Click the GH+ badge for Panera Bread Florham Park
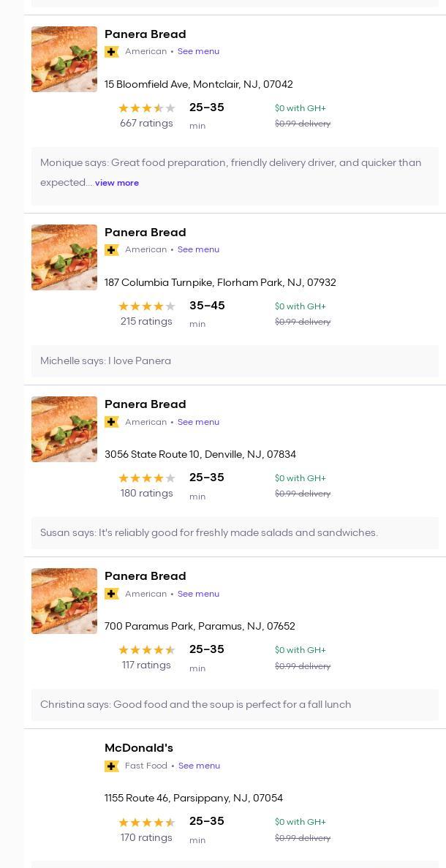 tap(112, 250)
